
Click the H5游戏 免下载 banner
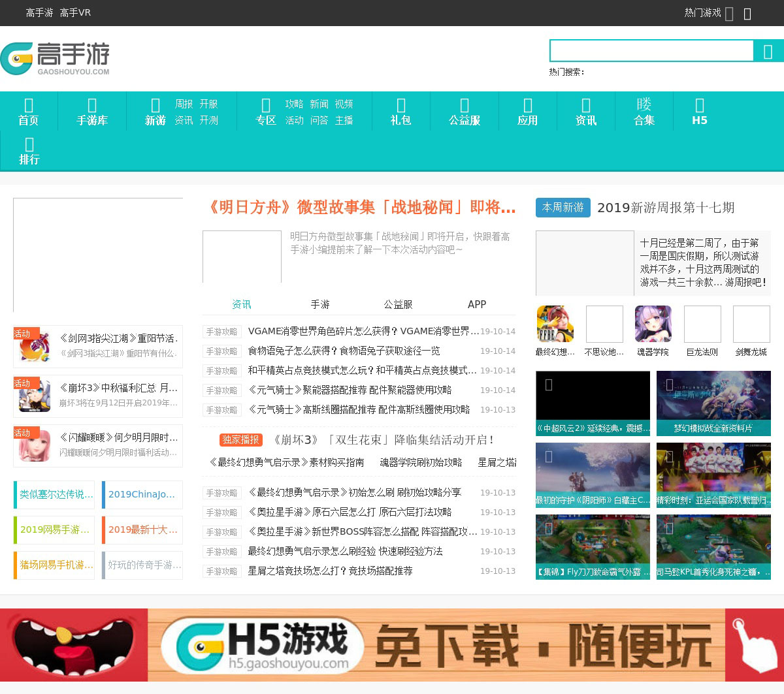coord(392,645)
